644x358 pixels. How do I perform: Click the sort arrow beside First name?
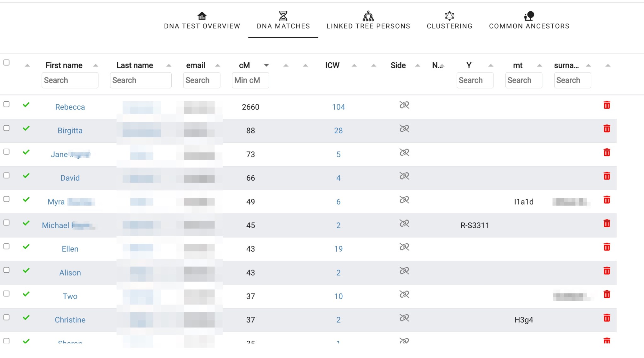(95, 65)
